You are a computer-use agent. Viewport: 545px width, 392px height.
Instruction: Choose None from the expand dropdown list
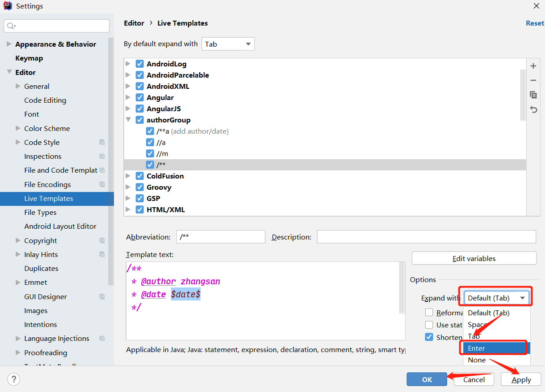(x=496, y=360)
